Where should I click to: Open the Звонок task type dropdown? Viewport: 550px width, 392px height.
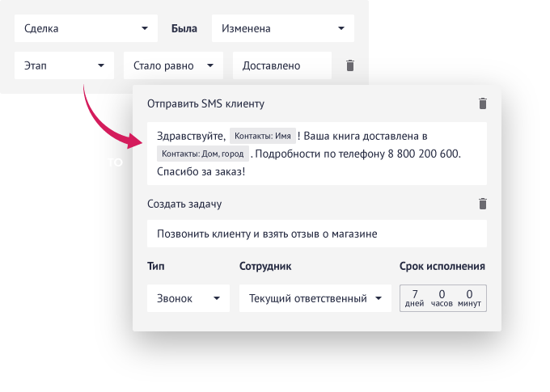click(x=188, y=298)
